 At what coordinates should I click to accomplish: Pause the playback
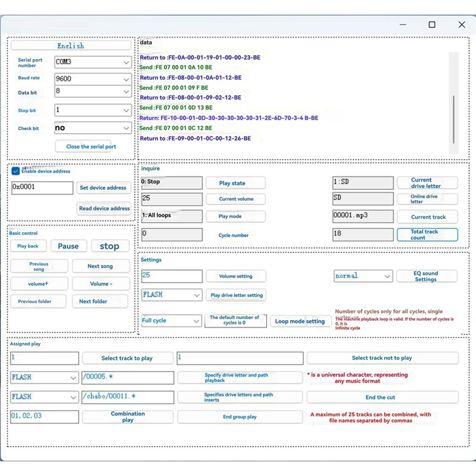click(68, 246)
